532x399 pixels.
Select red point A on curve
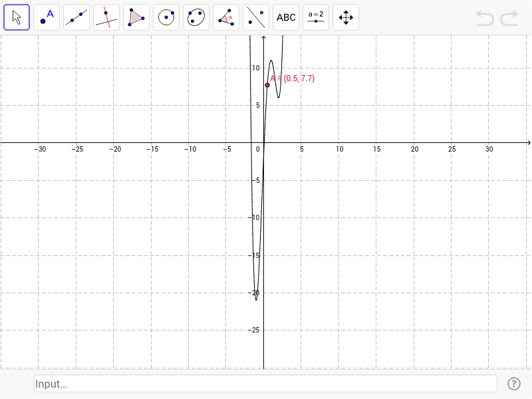[x=267, y=85]
